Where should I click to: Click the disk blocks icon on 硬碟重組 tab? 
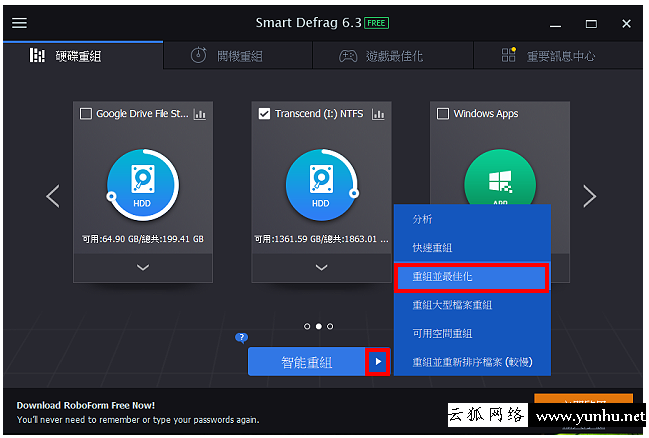(37, 55)
